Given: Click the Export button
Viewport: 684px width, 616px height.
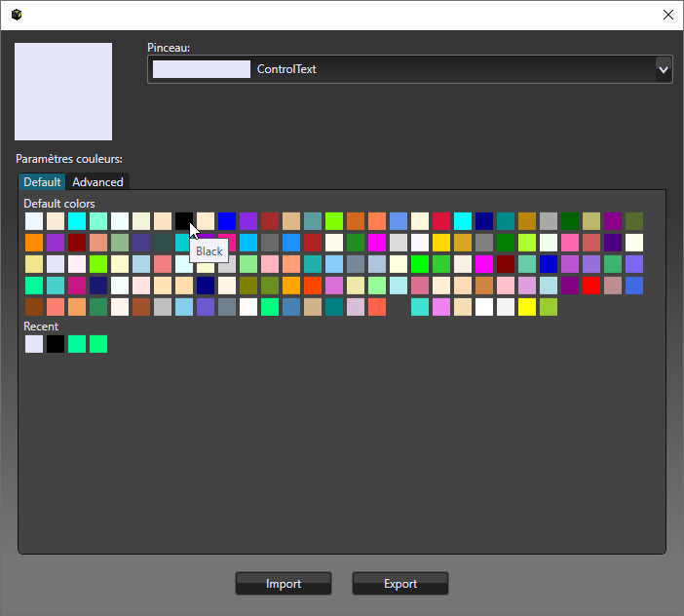Looking at the screenshot, I should tap(400, 584).
